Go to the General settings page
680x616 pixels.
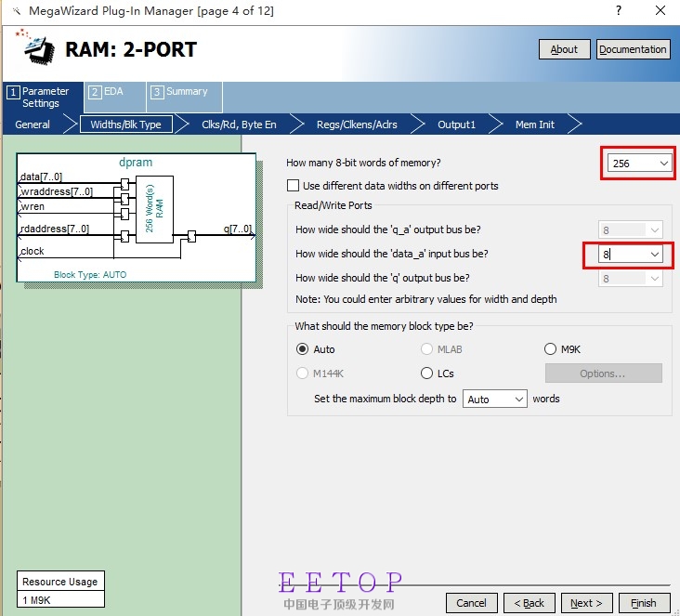coord(33,125)
